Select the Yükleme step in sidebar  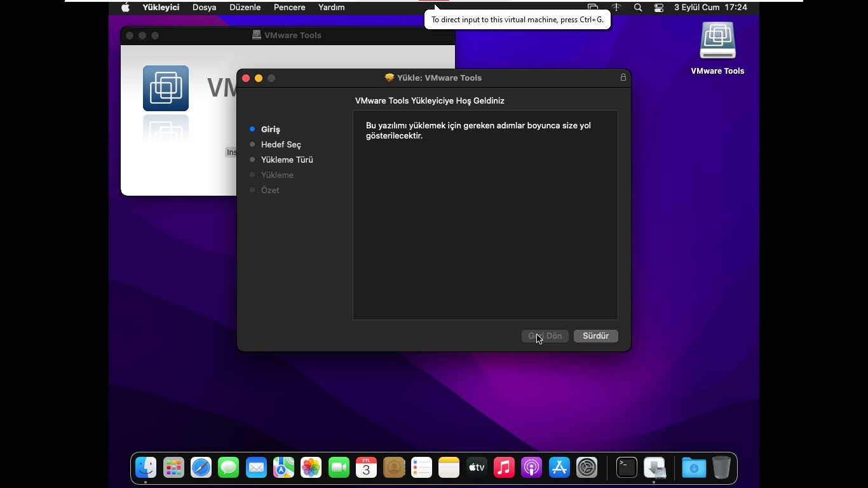coord(277,175)
